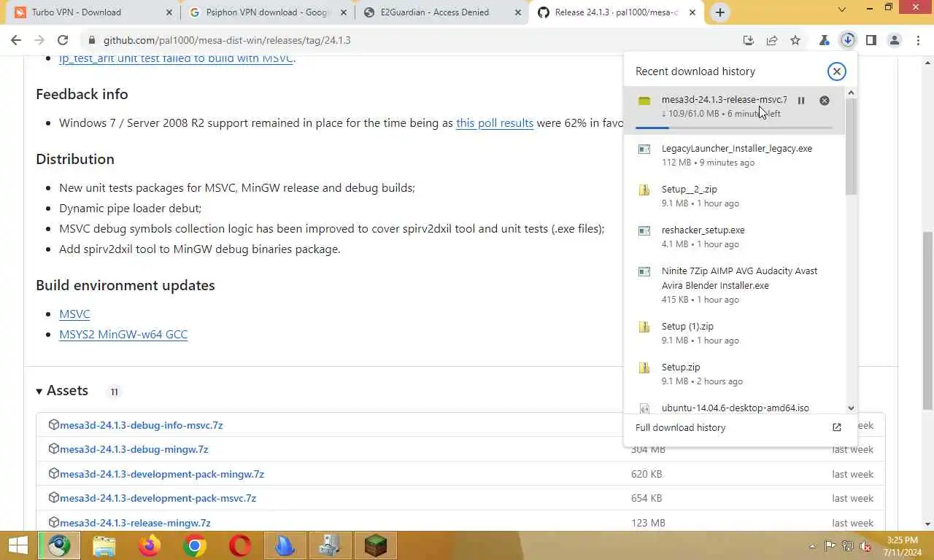The width and height of the screenshot is (934, 560).
Task: Click the Action Center flag tray icon
Action: [830, 546]
